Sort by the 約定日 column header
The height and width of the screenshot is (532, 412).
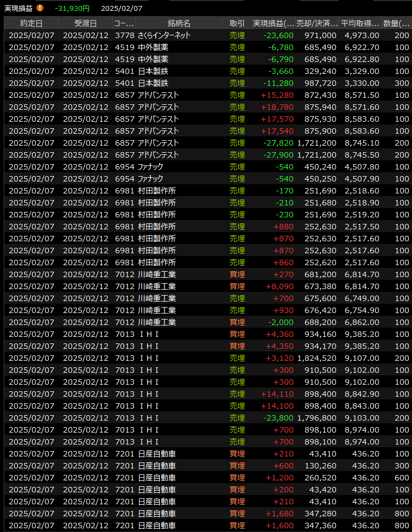pos(31,23)
